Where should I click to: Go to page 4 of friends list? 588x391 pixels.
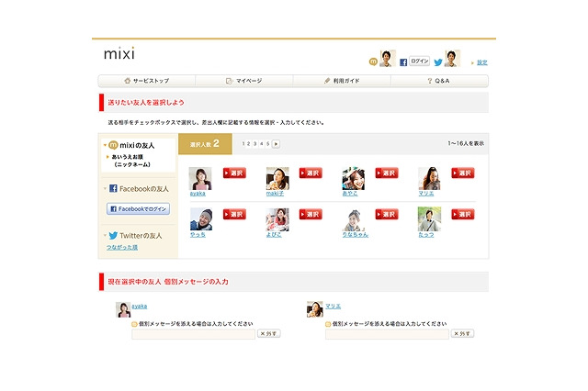pyautogui.click(x=261, y=144)
